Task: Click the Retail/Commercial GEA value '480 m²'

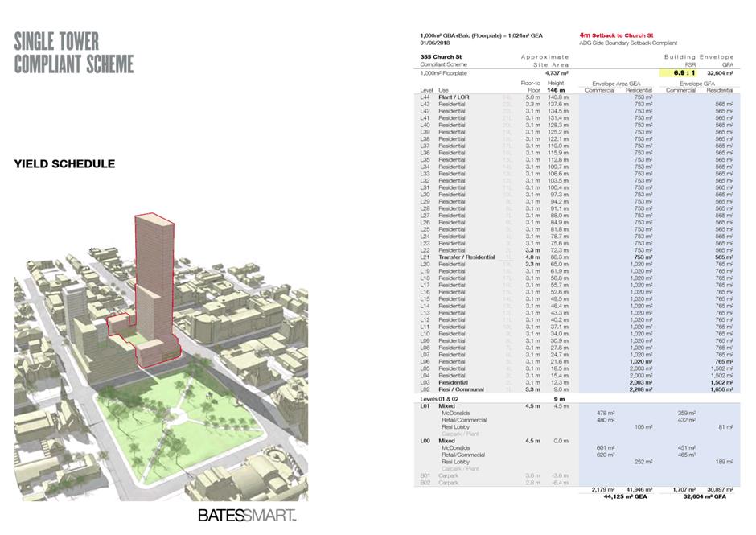Action: click(606, 420)
